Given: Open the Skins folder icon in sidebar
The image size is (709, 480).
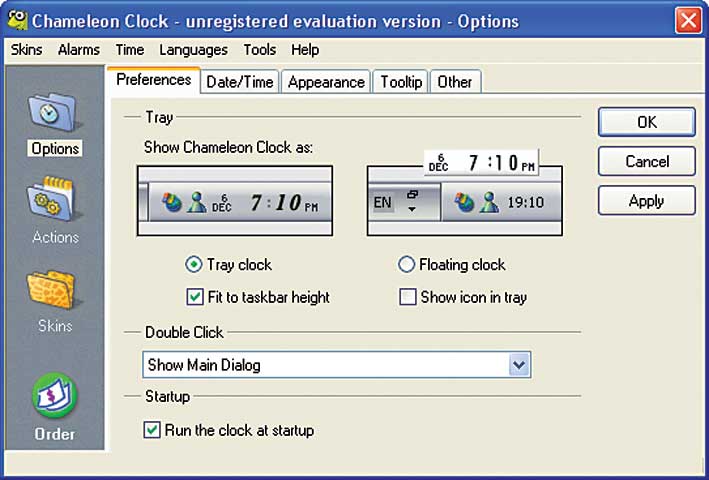Looking at the screenshot, I should click(52, 289).
